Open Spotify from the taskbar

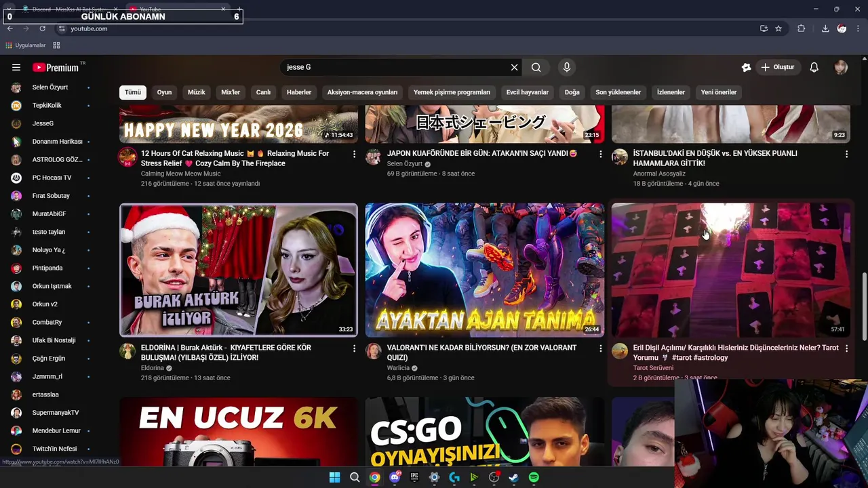pos(534,477)
